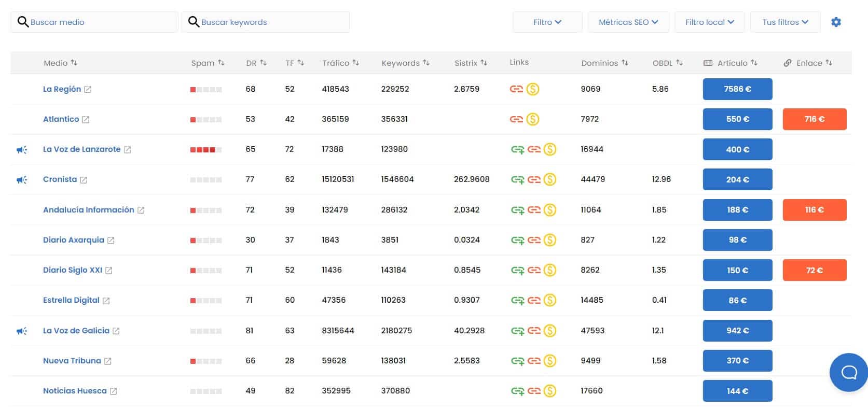Open the Estrella Digital media link
Screen dimensions: 868x409
pyautogui.click(x=71, y=300)
